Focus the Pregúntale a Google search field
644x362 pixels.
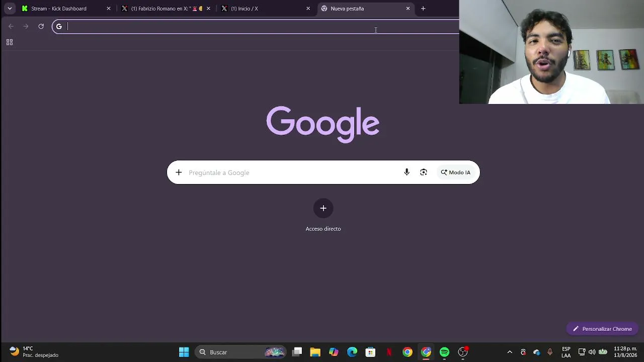(293, 172)
